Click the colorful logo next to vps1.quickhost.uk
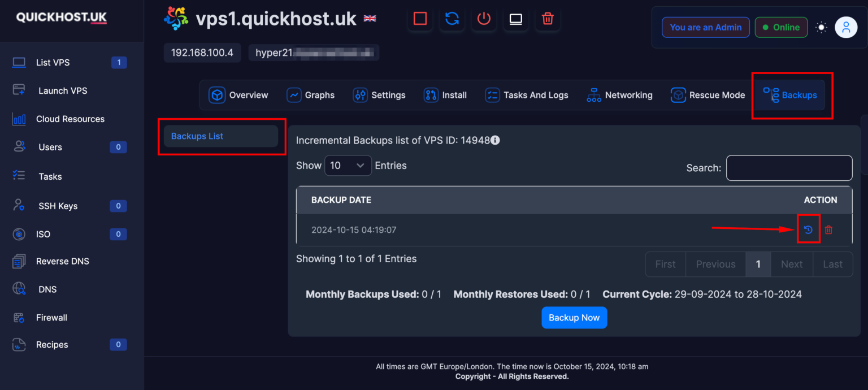This screenshot has height=390, width=868. [x=176, y=19]
